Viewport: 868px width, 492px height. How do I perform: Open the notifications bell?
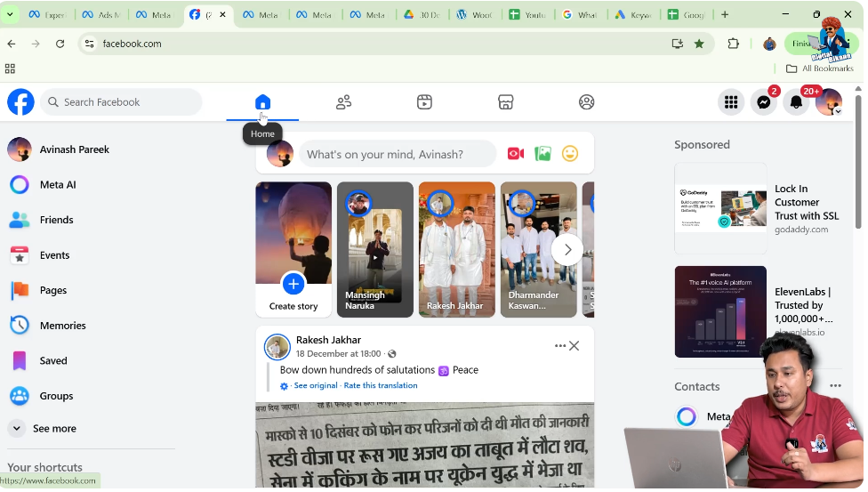click(x=796, y=102)
